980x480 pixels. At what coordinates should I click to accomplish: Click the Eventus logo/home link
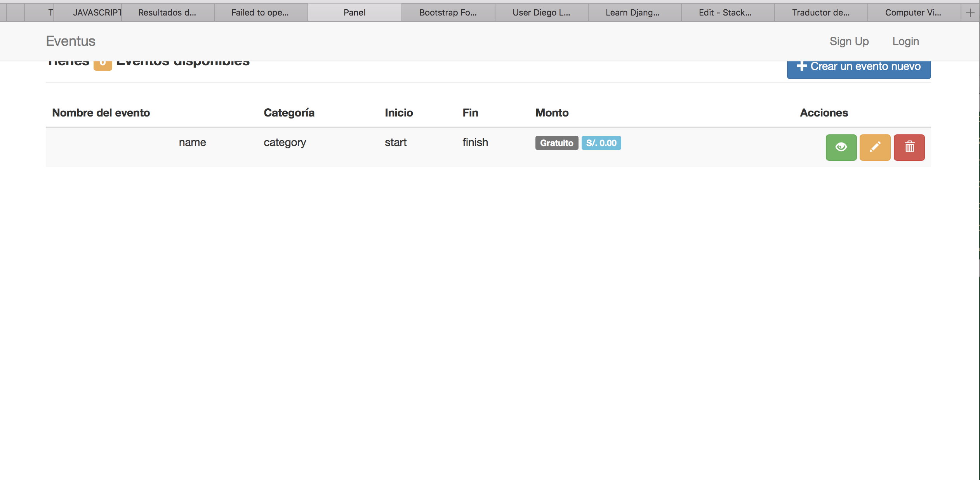tap(70, 41)
